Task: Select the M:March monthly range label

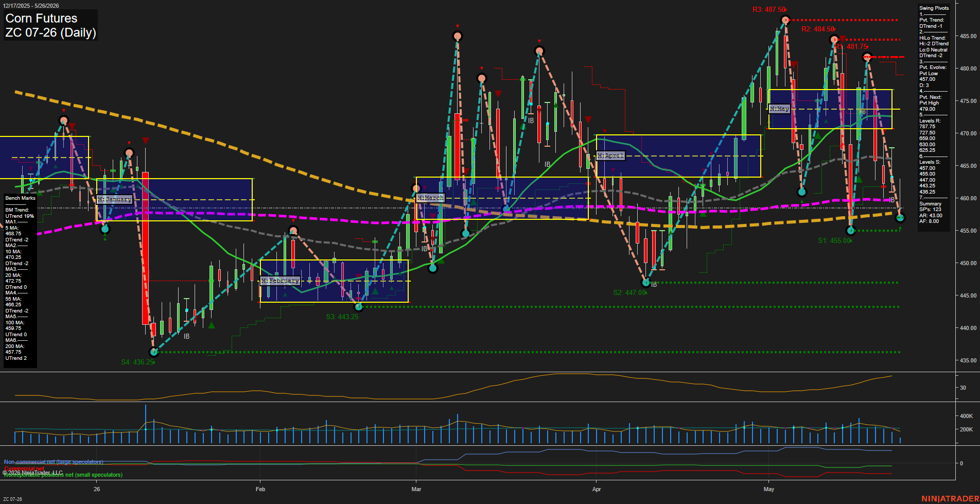Action: click(430, 198)
